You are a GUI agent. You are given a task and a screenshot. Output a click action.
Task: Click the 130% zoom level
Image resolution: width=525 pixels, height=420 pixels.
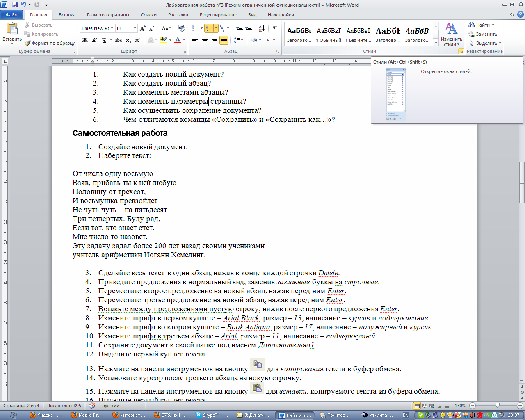[460, 406]
